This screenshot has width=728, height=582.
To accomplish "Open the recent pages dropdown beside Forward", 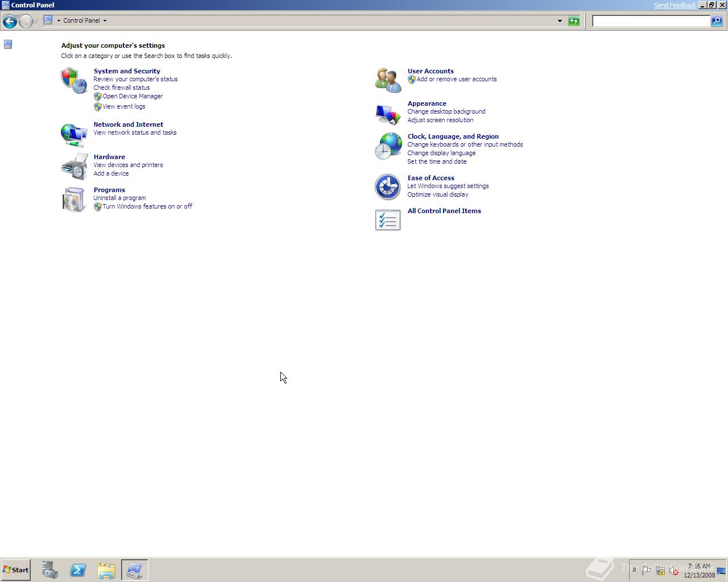I will click(36, 22).
